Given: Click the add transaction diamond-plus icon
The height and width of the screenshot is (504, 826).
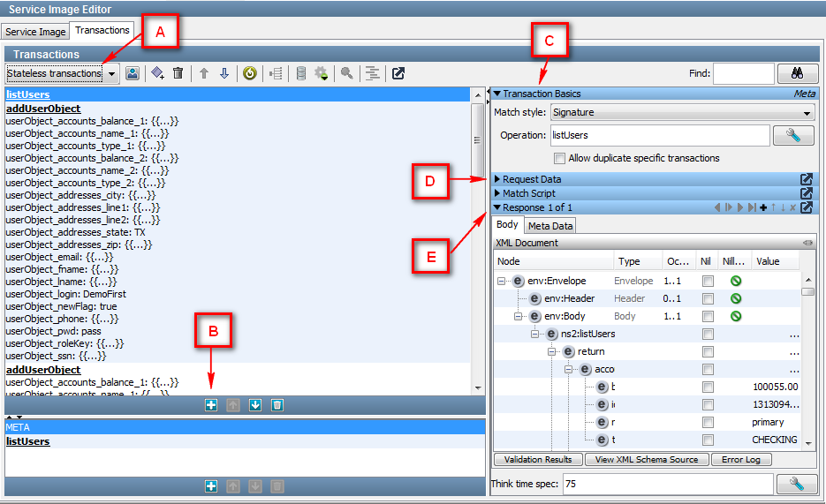Looking at the screenshot, I should 157,73.
